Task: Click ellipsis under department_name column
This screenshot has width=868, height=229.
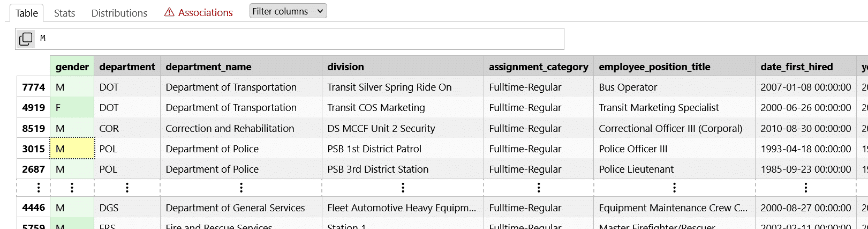Action: (241, 187)
